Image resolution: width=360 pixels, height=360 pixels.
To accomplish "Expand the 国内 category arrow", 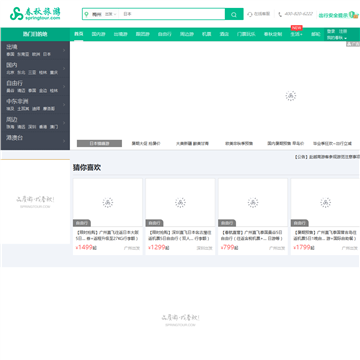I will point(64,68).
